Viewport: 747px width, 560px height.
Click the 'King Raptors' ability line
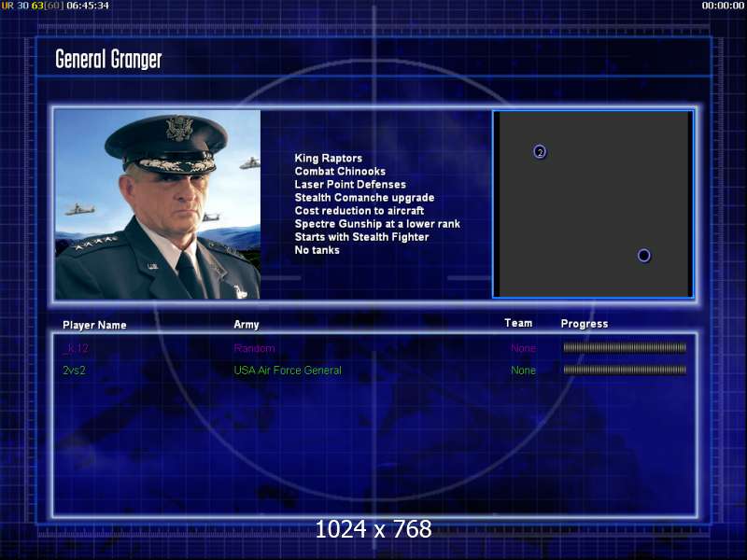pos(329,158)
